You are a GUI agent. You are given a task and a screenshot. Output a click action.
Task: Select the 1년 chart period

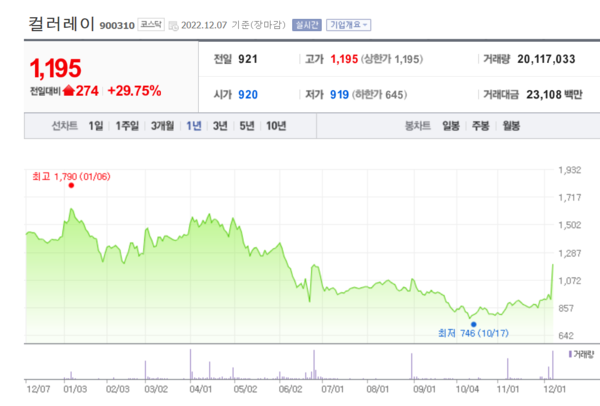(x=194, y=126)
